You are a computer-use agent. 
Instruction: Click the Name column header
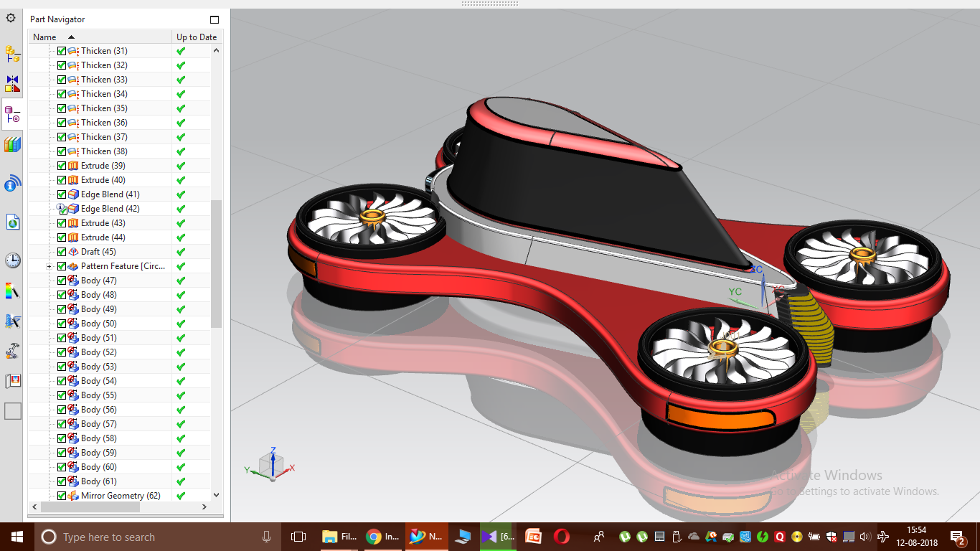click(100, 37)
